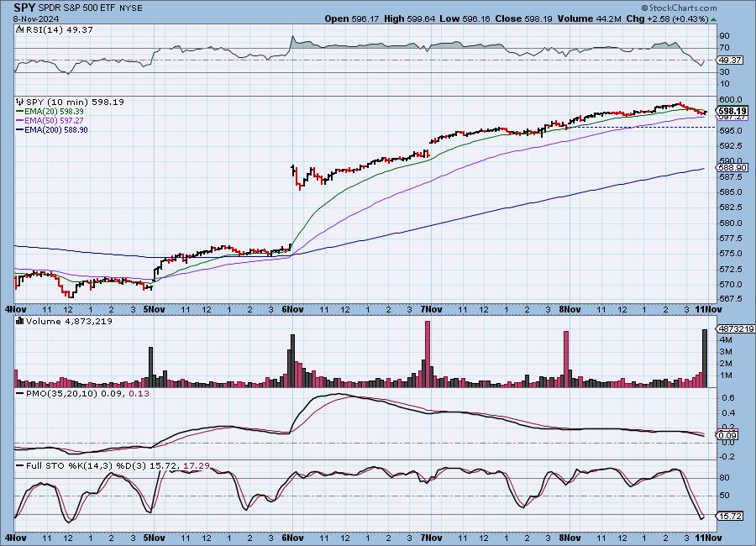The height and width of the screenshot is (546, 756).
Task: Click the Volume 44.2M header value
Action: point(589,18)
